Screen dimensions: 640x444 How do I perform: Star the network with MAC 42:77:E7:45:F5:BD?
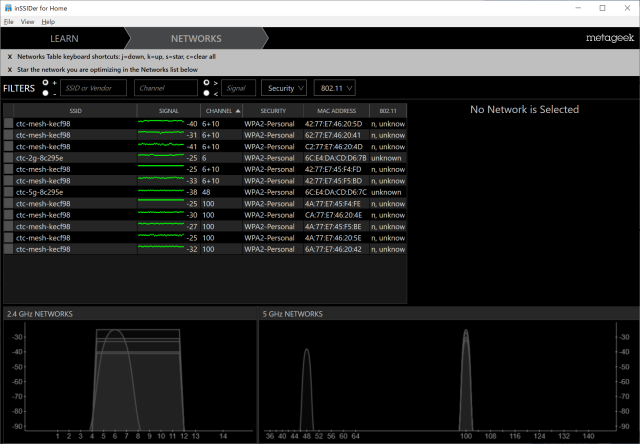pyautogui.click(x=9, y=181)
